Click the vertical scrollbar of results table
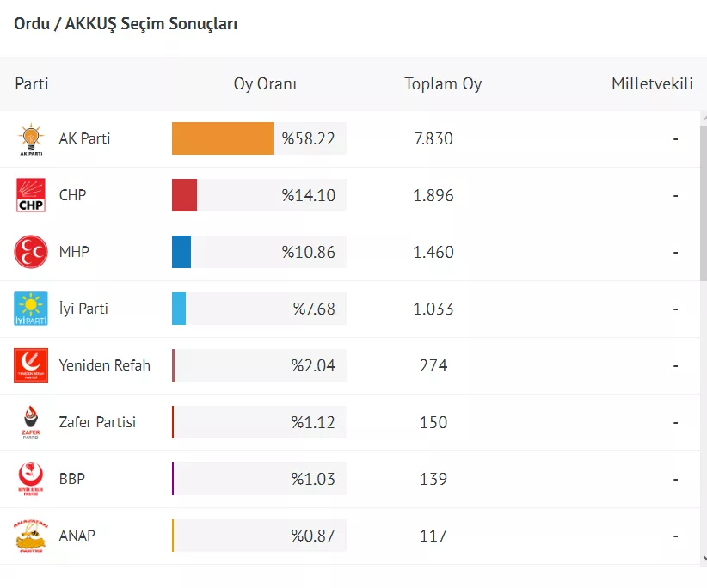Screen dimensions: 707x588 [x=703, y=206]
